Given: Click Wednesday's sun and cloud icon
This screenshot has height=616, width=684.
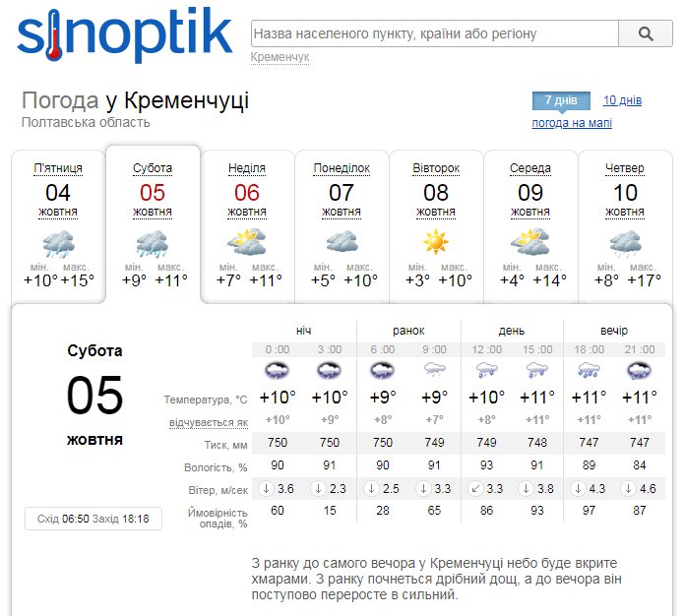Looking at the screenshot, I should point(530,242).
